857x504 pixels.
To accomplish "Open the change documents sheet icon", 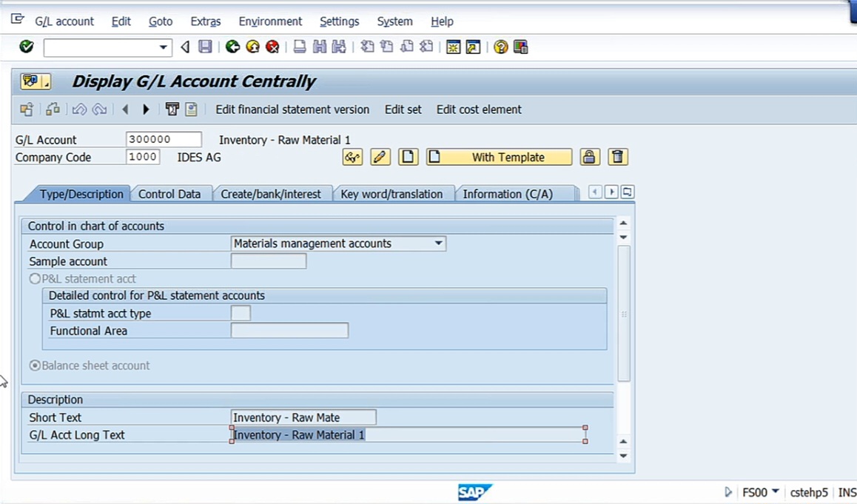I will pos(191,110).
